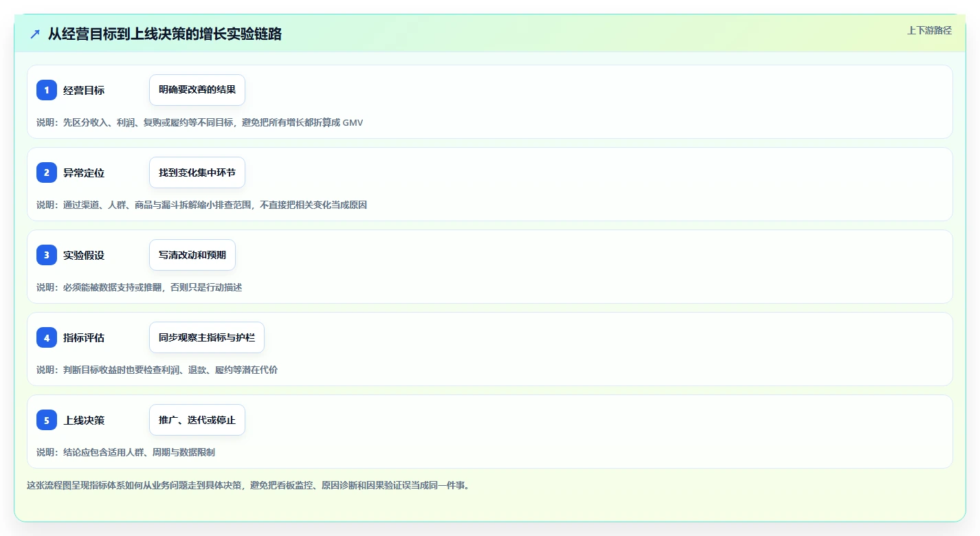The height and width of the screenshot is (536, 980).
Task: Select the 经营目标 step label
Action: (84, 90)
